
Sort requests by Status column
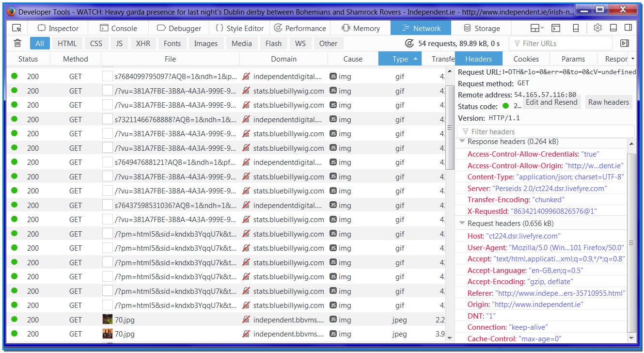click(x=28, y=59)
